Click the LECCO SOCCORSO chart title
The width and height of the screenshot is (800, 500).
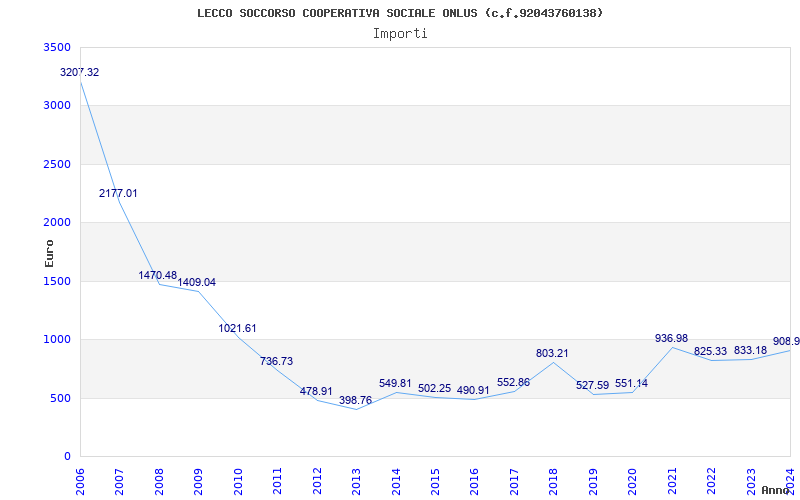(x=400, y=13)
